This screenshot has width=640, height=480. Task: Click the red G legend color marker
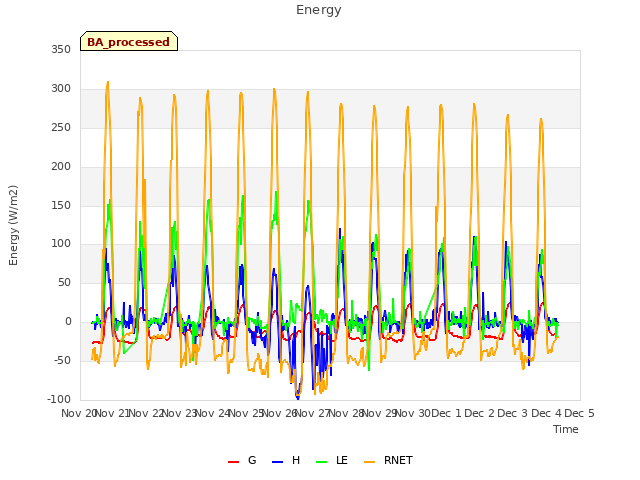[x=233, y=462]
